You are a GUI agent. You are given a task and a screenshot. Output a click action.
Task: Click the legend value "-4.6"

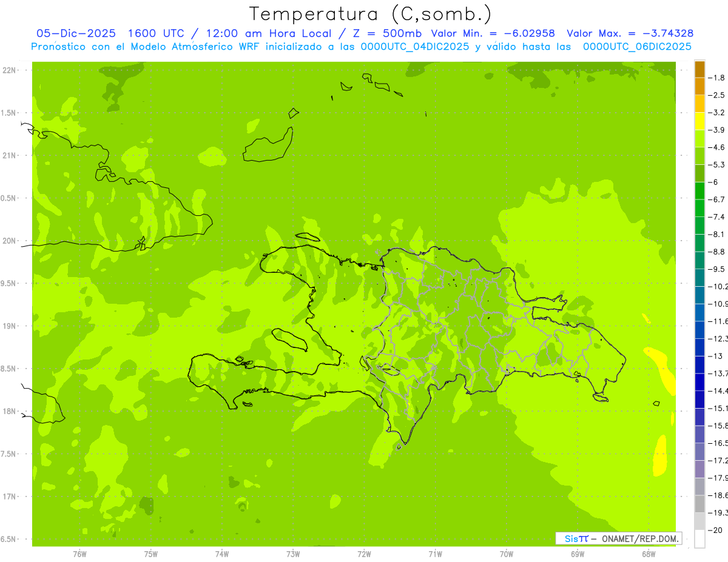pyautogui.click(x=718, y=147)
